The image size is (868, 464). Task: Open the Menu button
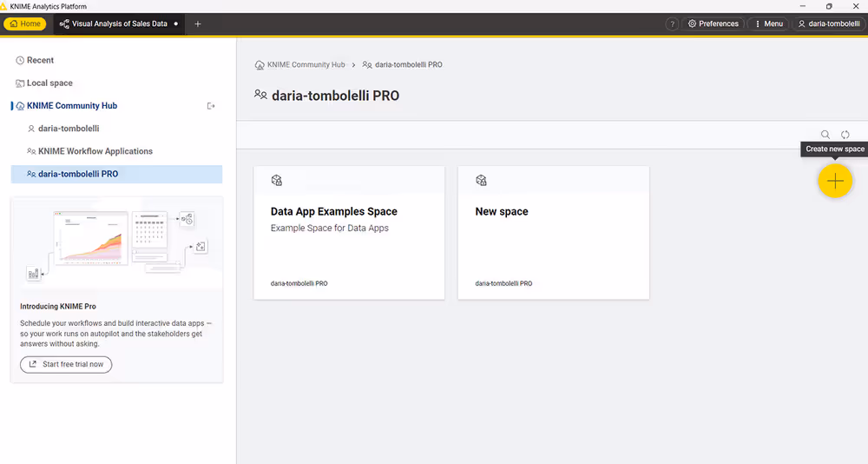coord(768,24)
